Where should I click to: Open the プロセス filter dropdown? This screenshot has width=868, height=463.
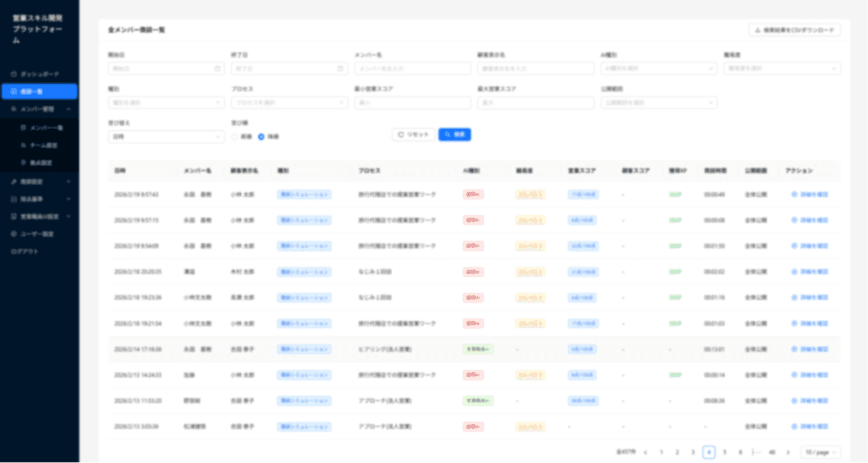[290, 103]
